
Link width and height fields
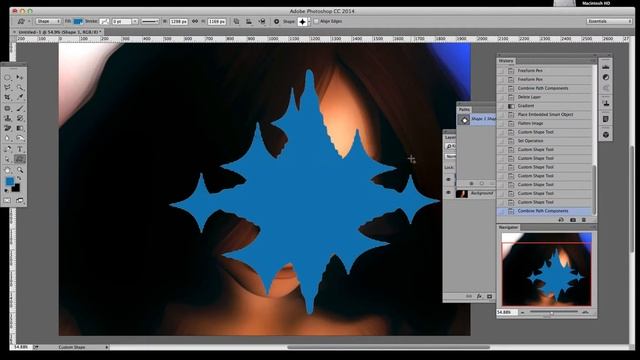(x=195, y=21)
